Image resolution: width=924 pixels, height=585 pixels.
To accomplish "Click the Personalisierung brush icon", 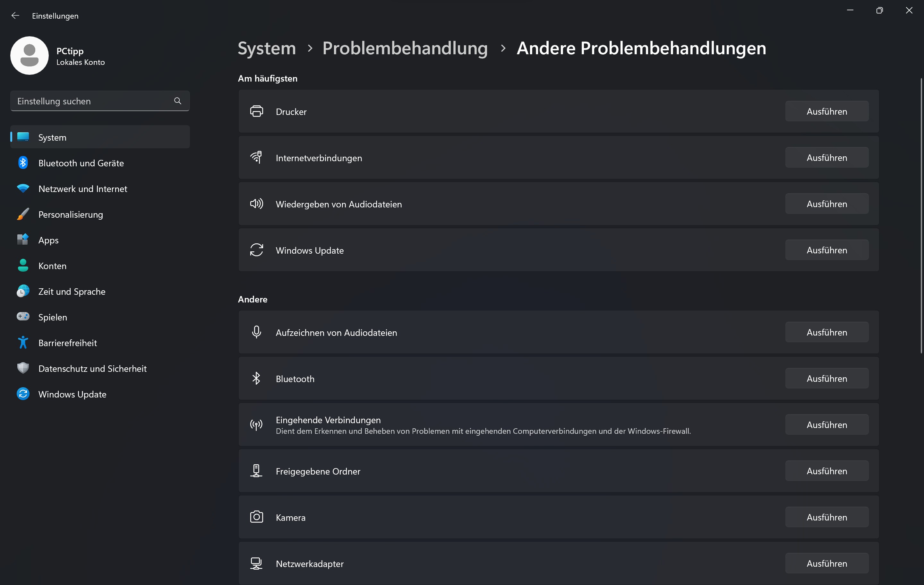I will (x=23, y=214).
